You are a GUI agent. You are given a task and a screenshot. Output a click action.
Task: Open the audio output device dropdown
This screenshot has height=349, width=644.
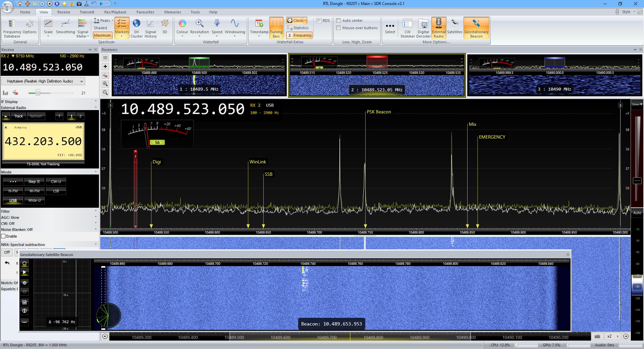tap(82, 82)
